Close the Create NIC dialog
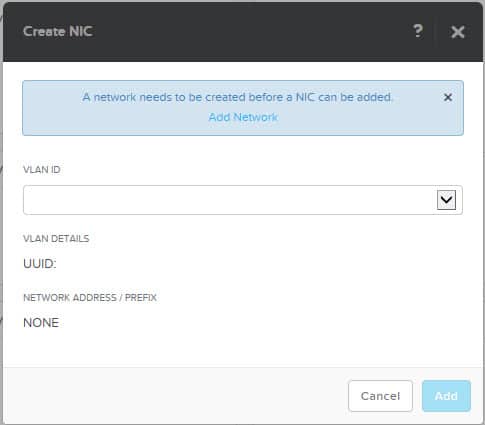This screenshot has height=425, width=485. pyautogui.click(x=457, y=32)
